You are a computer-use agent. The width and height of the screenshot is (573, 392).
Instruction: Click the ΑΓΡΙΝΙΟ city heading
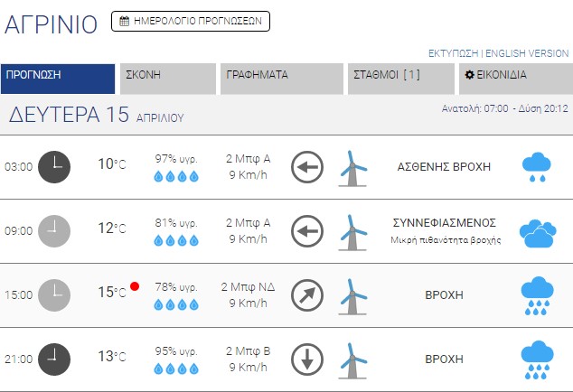pos(51,24)
